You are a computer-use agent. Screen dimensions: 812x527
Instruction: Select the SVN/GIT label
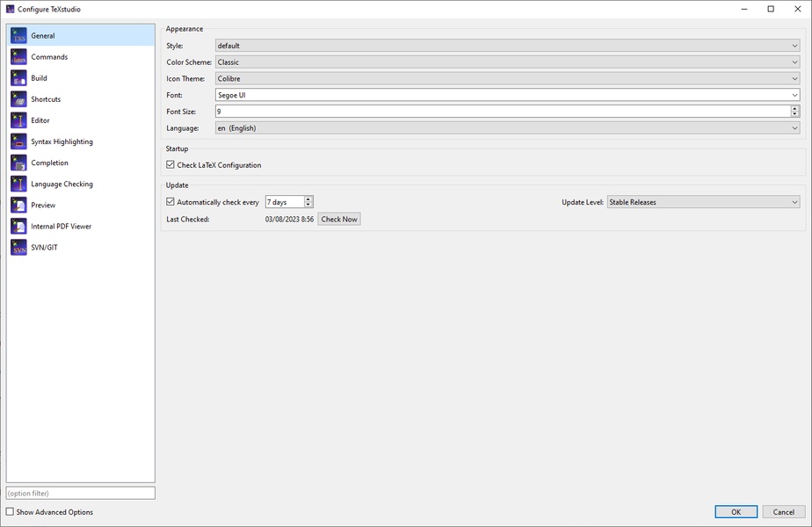[x=44, y=248]
